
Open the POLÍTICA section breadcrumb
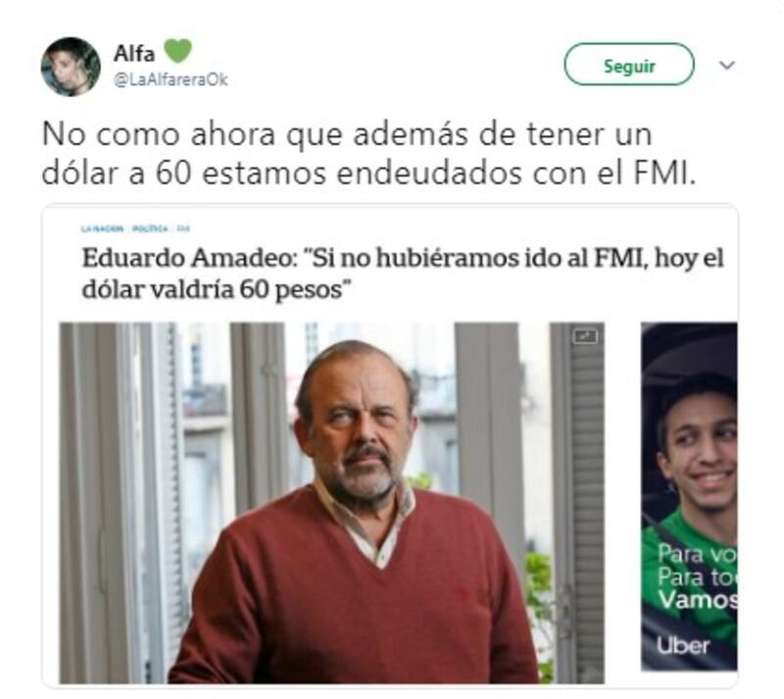150,228
